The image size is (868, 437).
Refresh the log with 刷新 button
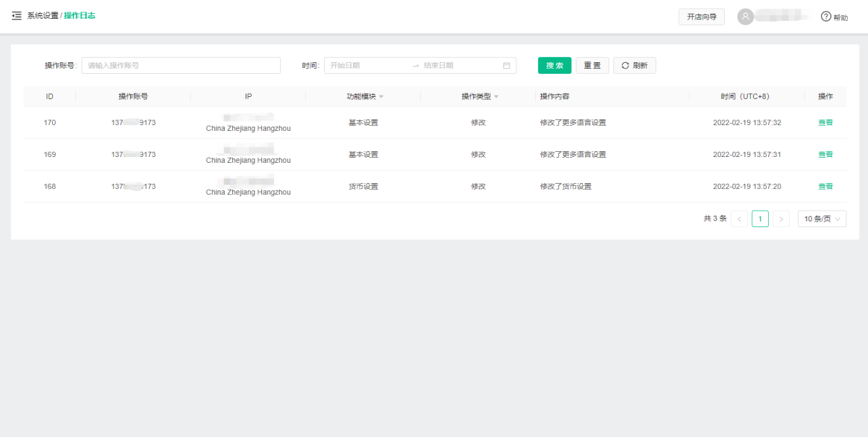[x=634, y=66]
